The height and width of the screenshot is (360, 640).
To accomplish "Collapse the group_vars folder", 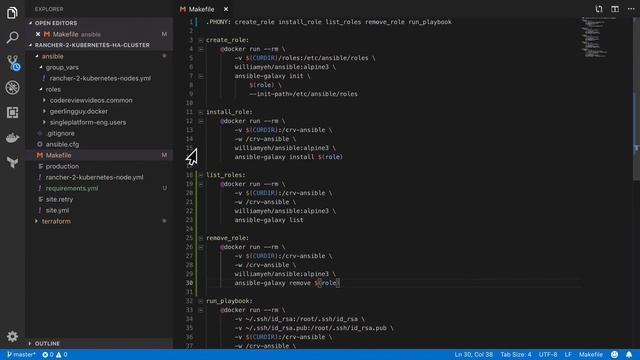I will (x=41, y=67).
